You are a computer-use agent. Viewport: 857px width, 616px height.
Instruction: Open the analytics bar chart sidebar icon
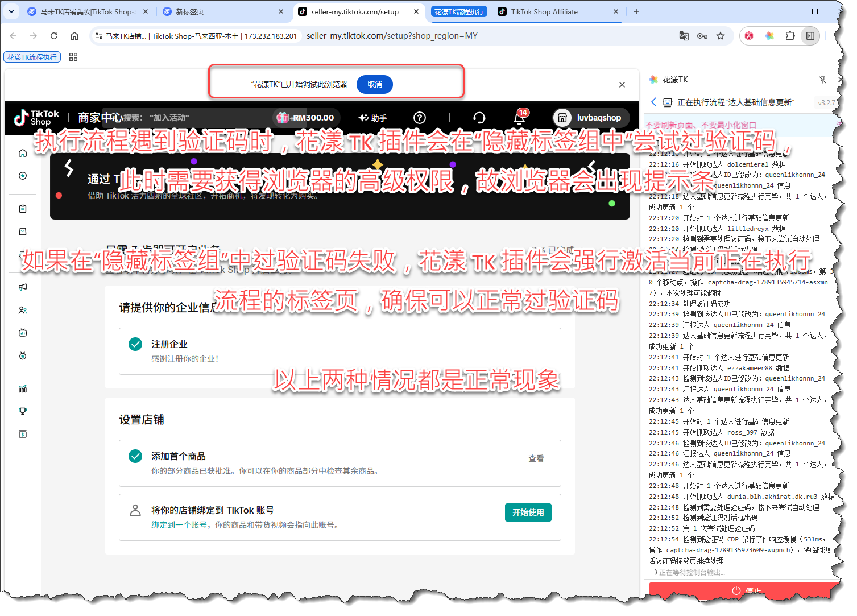[x=23, y=389]
